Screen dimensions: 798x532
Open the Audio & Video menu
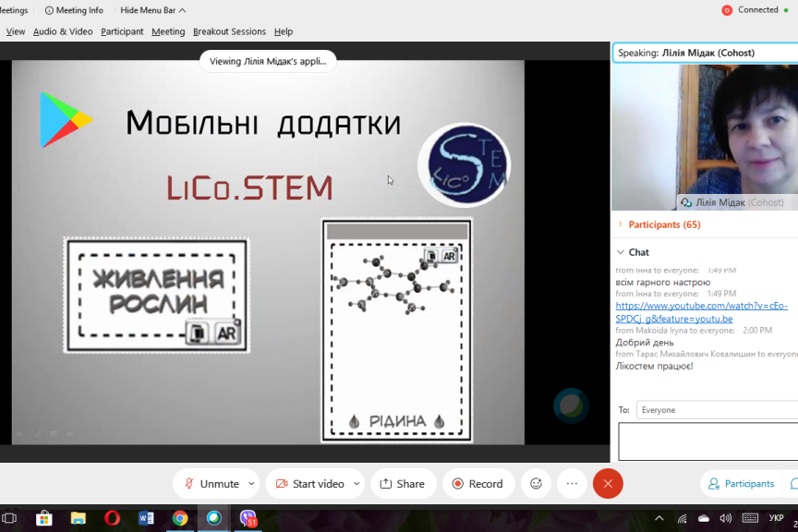(63, 31)
